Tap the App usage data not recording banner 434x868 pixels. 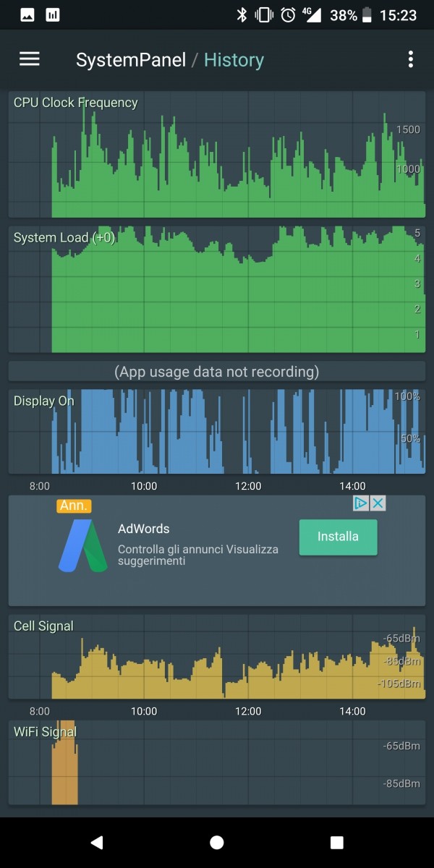217,372
